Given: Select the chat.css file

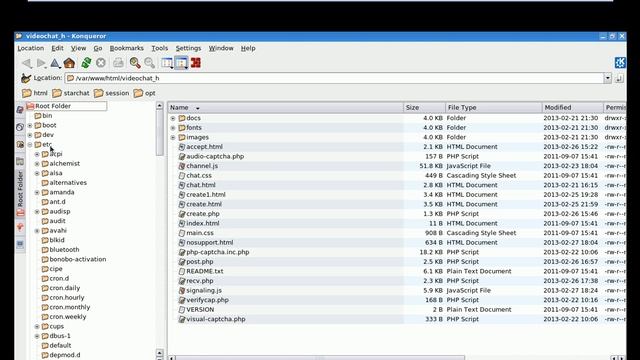Looking at the screenshot, I should tap(199, 175).
